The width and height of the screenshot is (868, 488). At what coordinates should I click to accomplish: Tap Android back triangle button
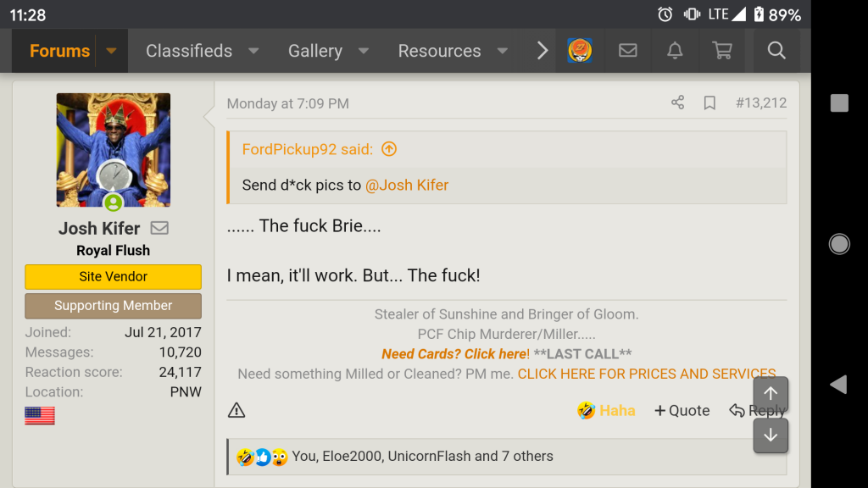[838, 385]
